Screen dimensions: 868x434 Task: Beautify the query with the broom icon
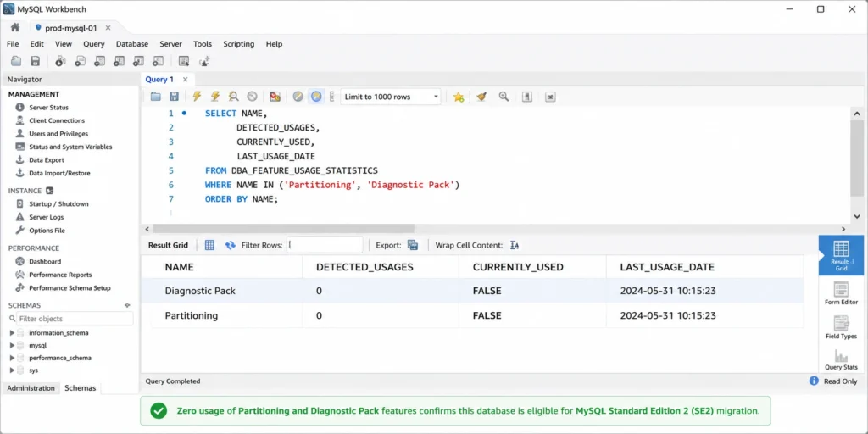[481, 97]
